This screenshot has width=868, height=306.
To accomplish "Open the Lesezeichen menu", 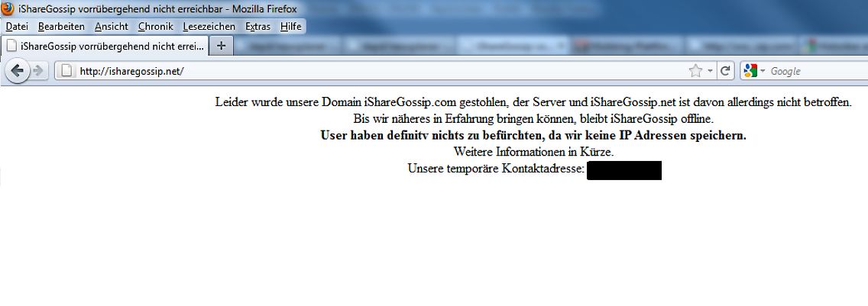I will (x=209, y=27).
